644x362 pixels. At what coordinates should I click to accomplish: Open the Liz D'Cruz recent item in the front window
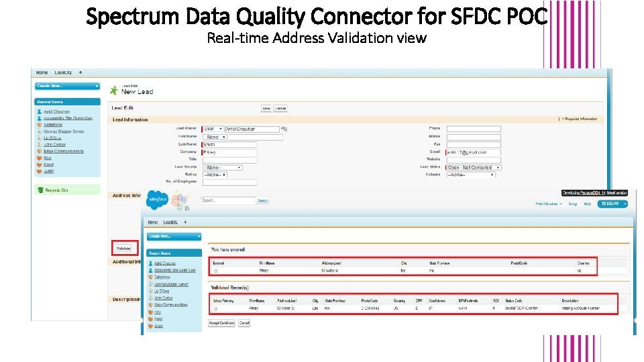tap(162, 291)
